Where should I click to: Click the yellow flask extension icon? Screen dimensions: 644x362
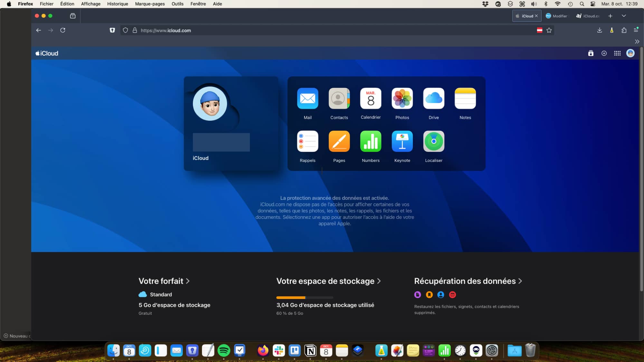coord(612,30)
